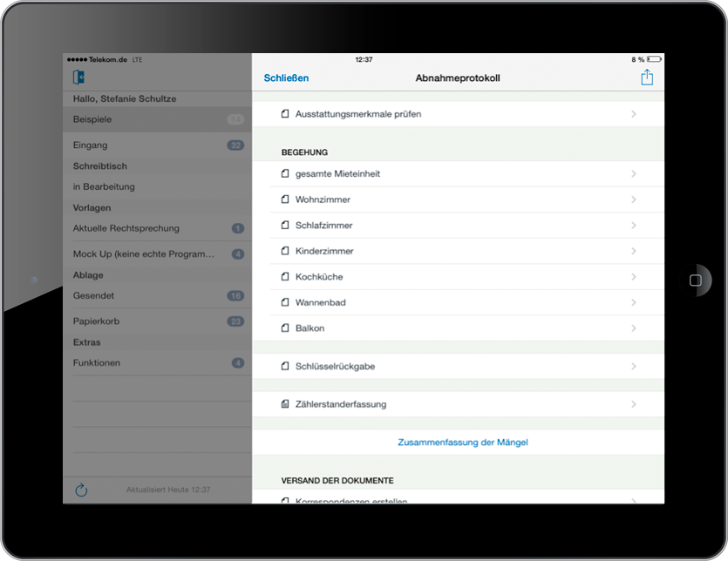Tap the Schließen button

[286, 78]
